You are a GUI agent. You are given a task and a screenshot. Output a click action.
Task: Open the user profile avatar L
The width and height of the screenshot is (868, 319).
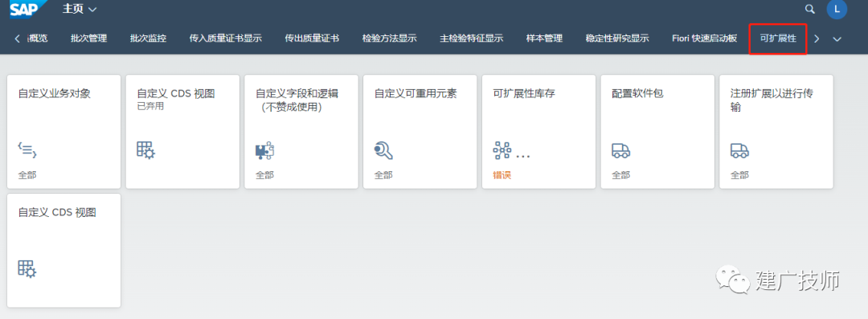pos(837,9)
